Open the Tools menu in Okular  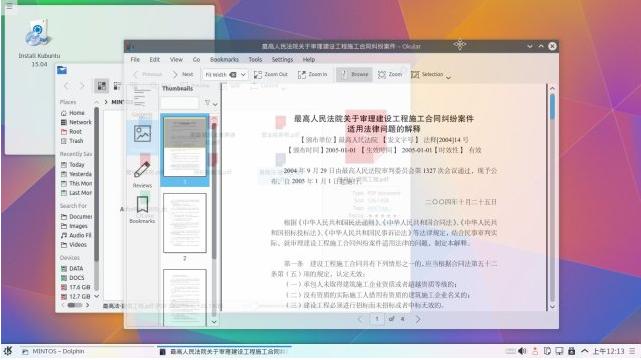pyautogui.click(x=255, y=60)
